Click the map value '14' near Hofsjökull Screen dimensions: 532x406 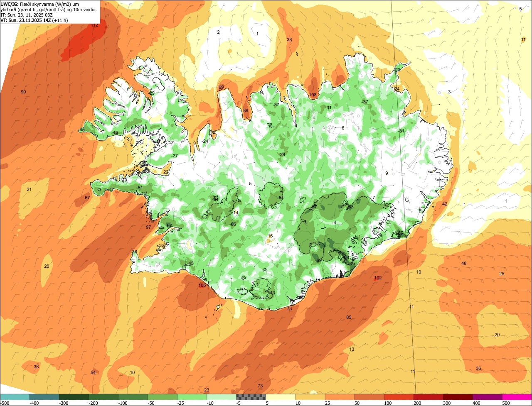pos(236,213)
